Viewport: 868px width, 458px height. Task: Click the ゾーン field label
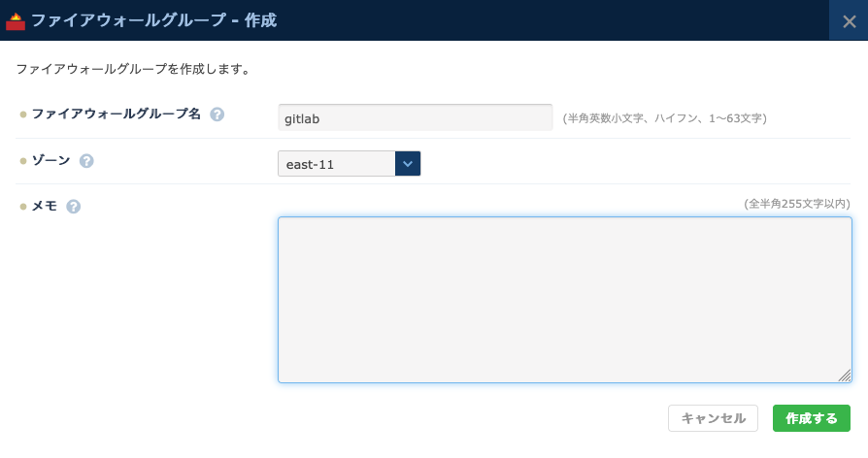point(50,161)
